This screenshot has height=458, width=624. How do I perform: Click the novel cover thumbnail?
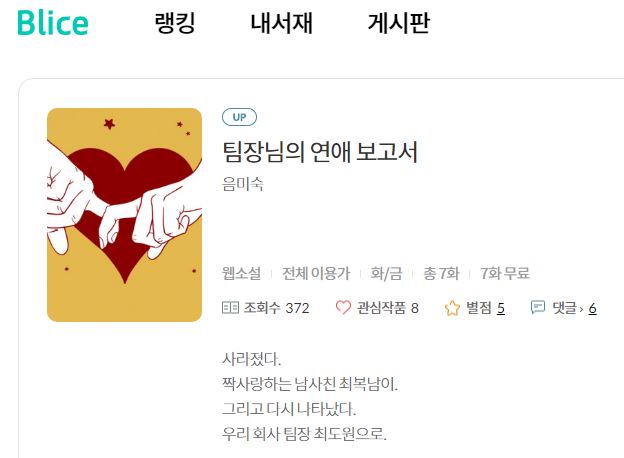point(125,215)
